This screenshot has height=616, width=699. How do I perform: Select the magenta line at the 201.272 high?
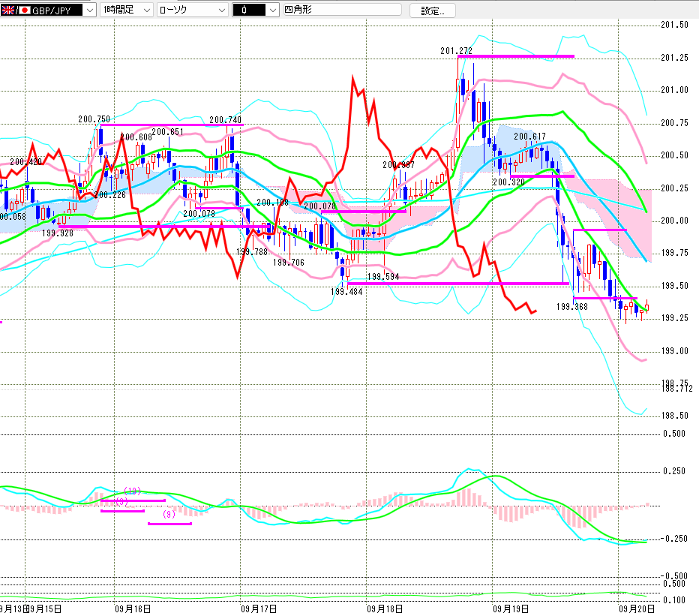tap(517, 56)
